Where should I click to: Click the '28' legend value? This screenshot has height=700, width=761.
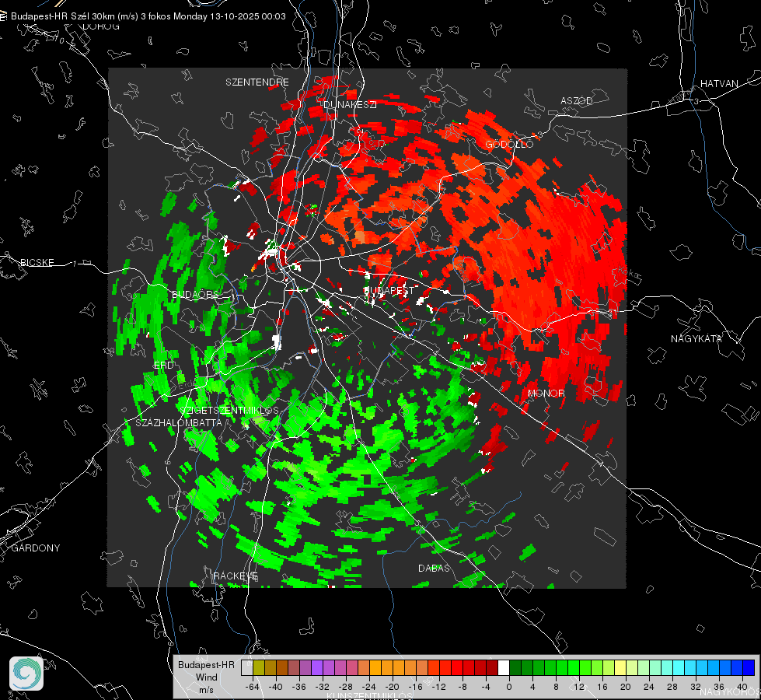pyautogui.click(x=672, y=687)
